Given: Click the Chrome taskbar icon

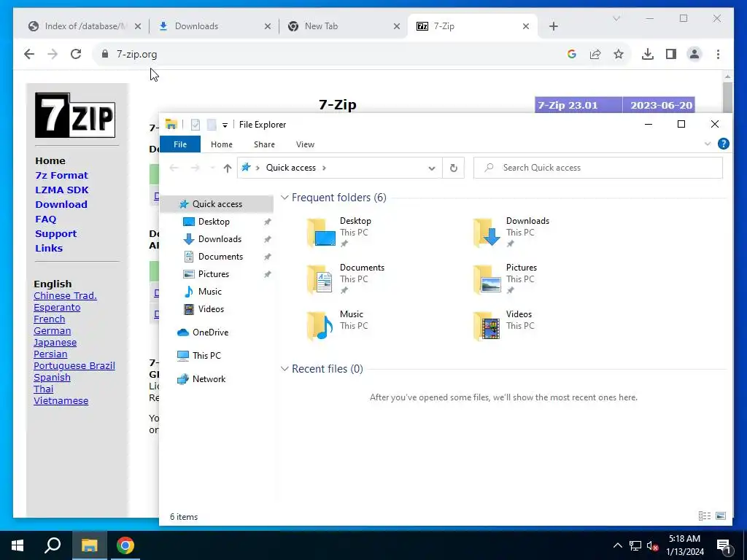Looking at the screenshot, I should (125, 545).
